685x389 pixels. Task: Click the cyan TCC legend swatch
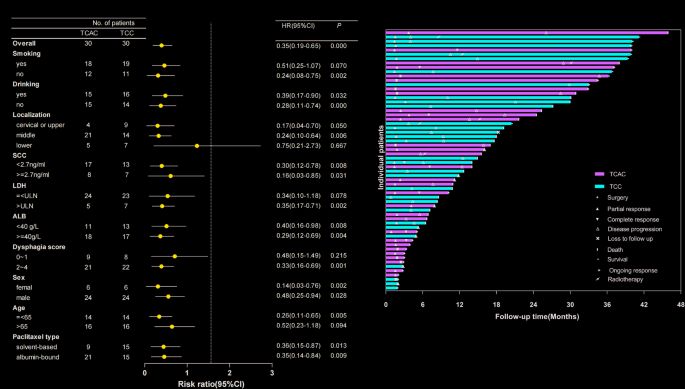[599, 187]
